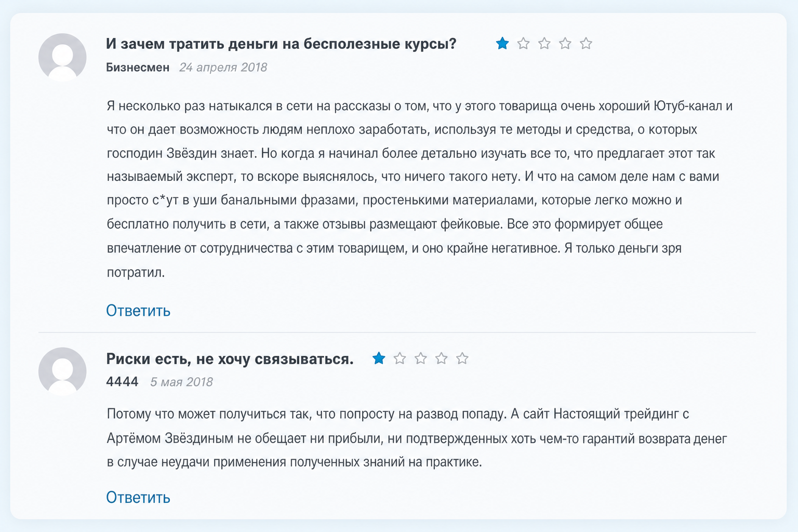Open Бизнесмен's avatar picture
Image resolution: width=798 pixels, height=532 pixels.
tap(62, 57)
